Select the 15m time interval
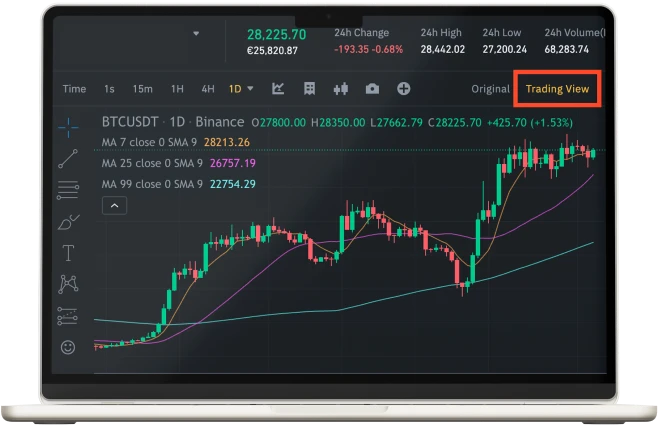Image resolution: width=658 pixels, height=425 pixels. coord(142,89)
